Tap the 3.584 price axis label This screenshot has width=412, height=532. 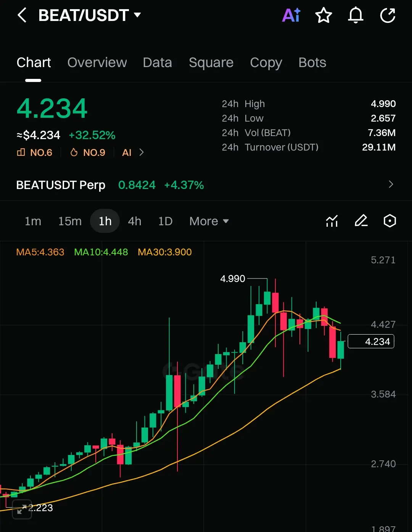383,394
